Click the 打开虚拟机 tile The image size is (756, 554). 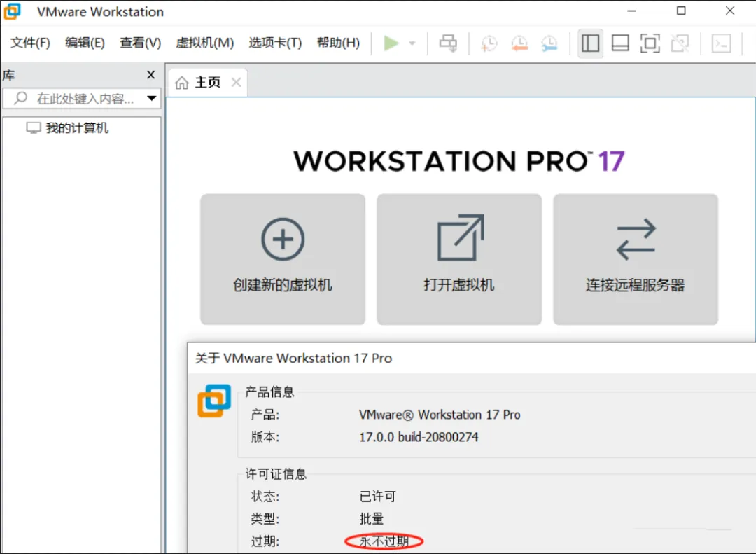459,259
